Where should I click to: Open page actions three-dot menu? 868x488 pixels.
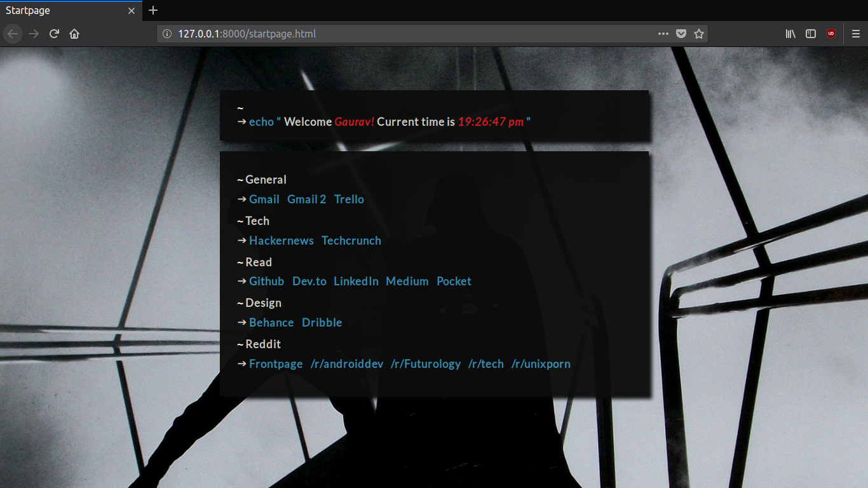point(663,34)
